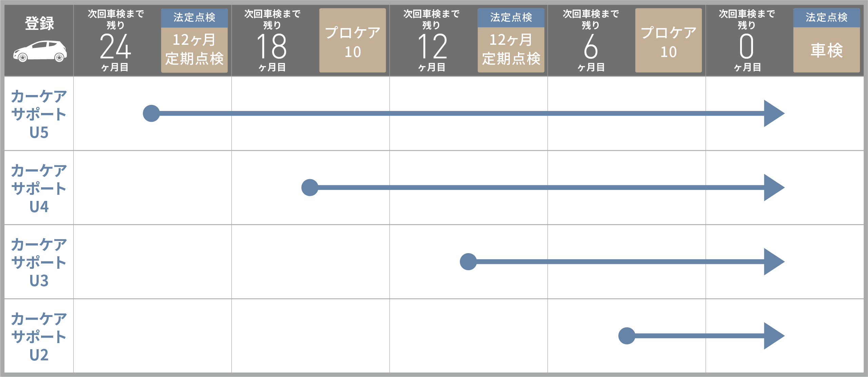Click the arrowhead ending the U5 timeline
Screen dimensions: 868x377
point(773,113)
